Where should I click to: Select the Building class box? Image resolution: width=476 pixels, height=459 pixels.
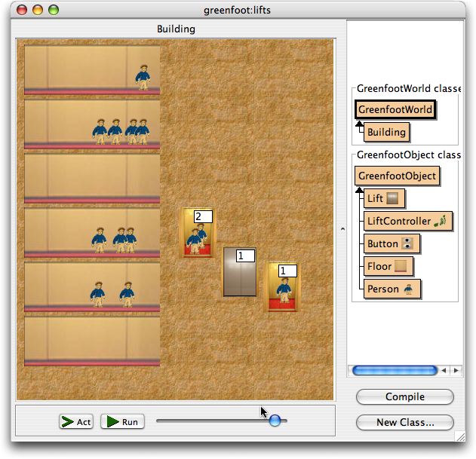tap(386, 132)
